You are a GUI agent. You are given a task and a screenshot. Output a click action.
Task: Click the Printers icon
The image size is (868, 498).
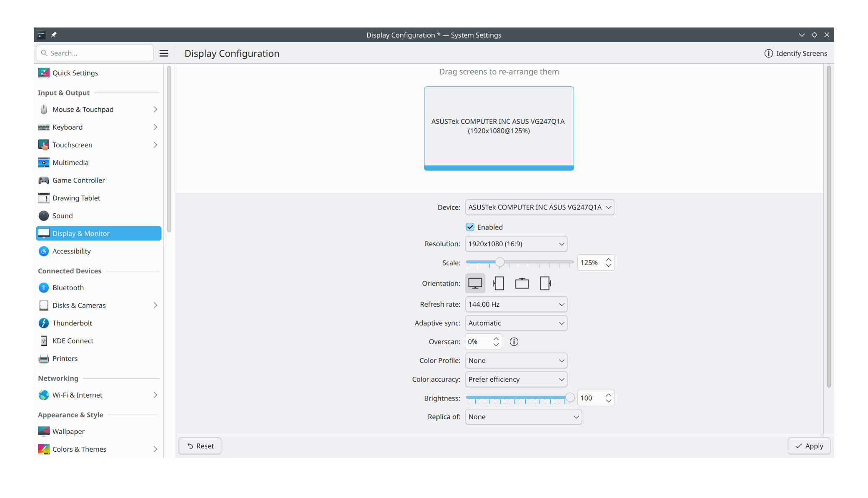44,358
